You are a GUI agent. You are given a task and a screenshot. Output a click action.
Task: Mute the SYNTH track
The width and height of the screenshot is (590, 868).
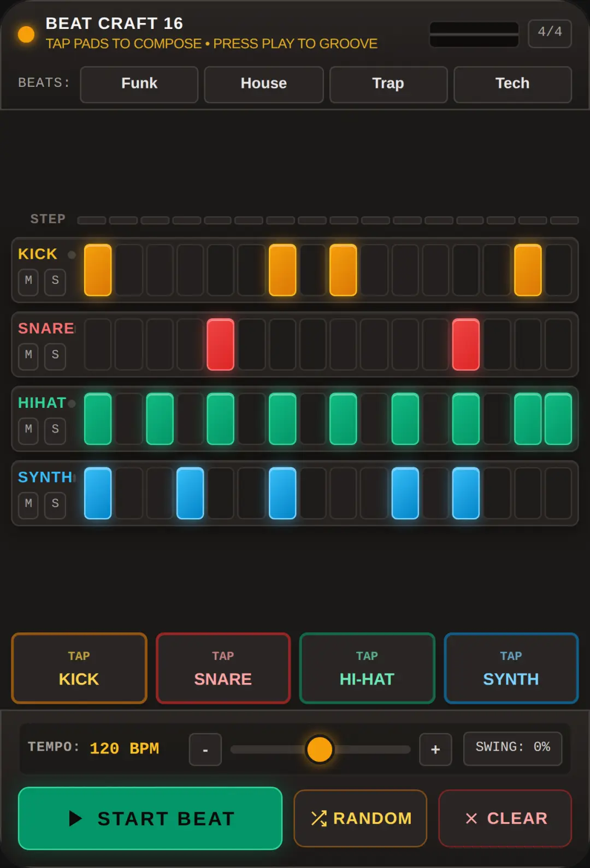pyautogui.click(x=28, y=505)
